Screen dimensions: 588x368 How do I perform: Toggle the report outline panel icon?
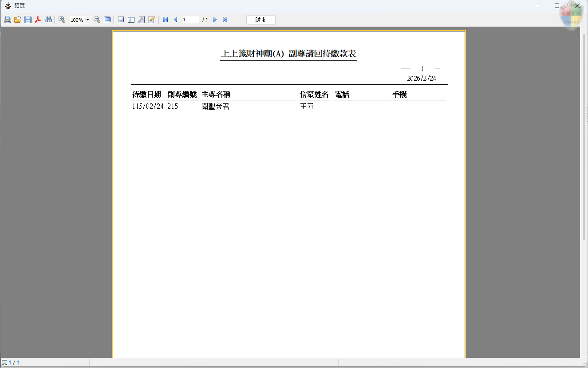click(x=121, y=20)
